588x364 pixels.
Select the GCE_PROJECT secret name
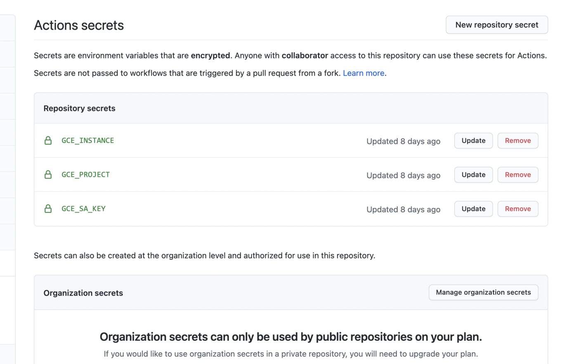86,174
